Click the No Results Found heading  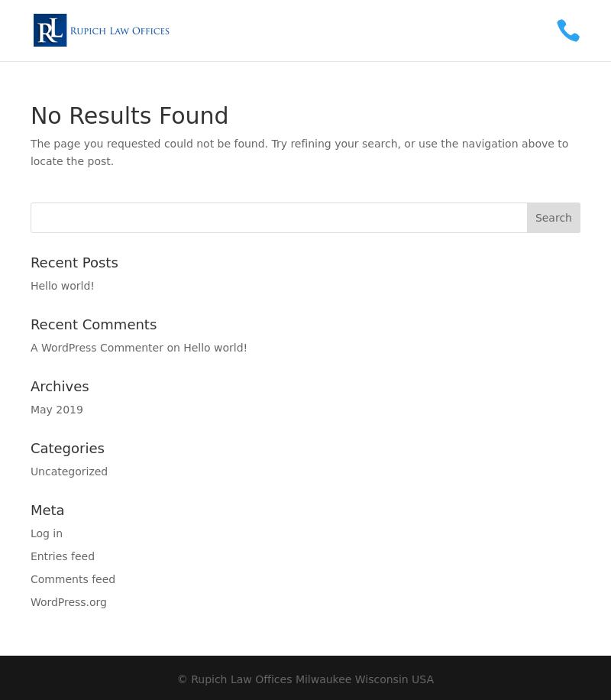tap(130, 116)
